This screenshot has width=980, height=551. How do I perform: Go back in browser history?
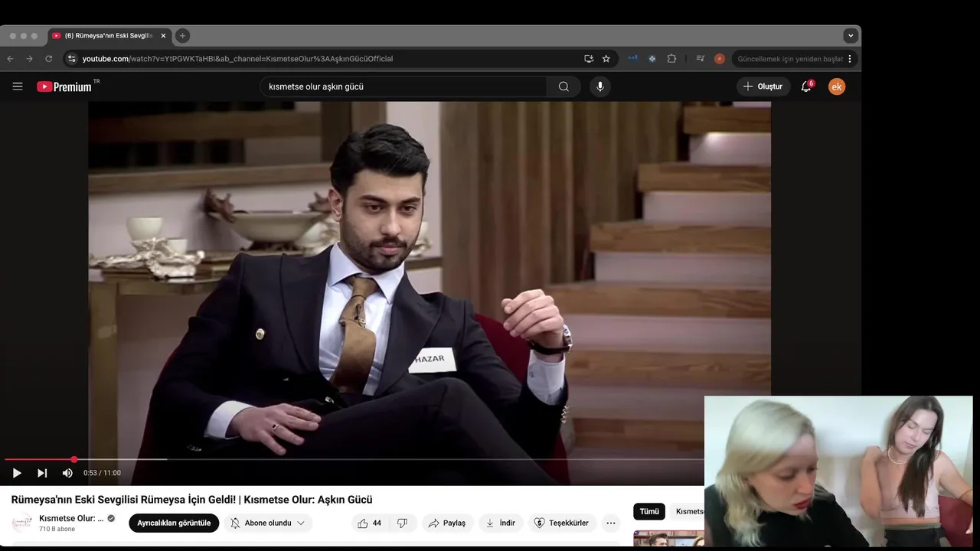pos(10,58)
